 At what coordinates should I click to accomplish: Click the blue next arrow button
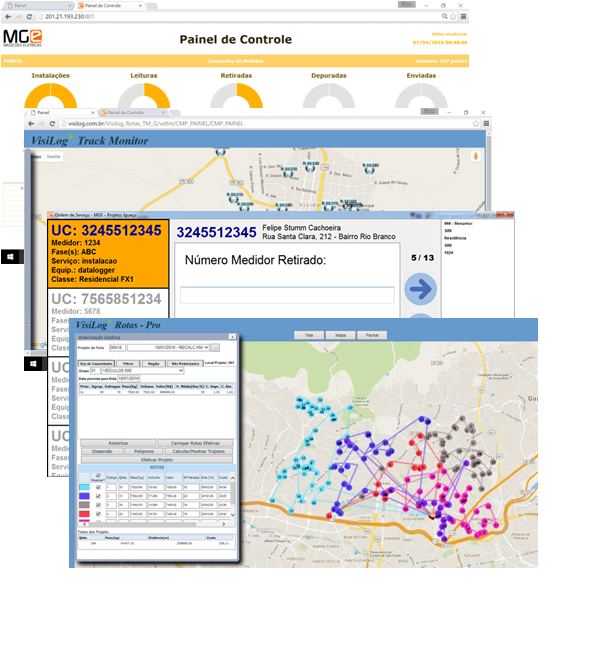tap(420, 289)
